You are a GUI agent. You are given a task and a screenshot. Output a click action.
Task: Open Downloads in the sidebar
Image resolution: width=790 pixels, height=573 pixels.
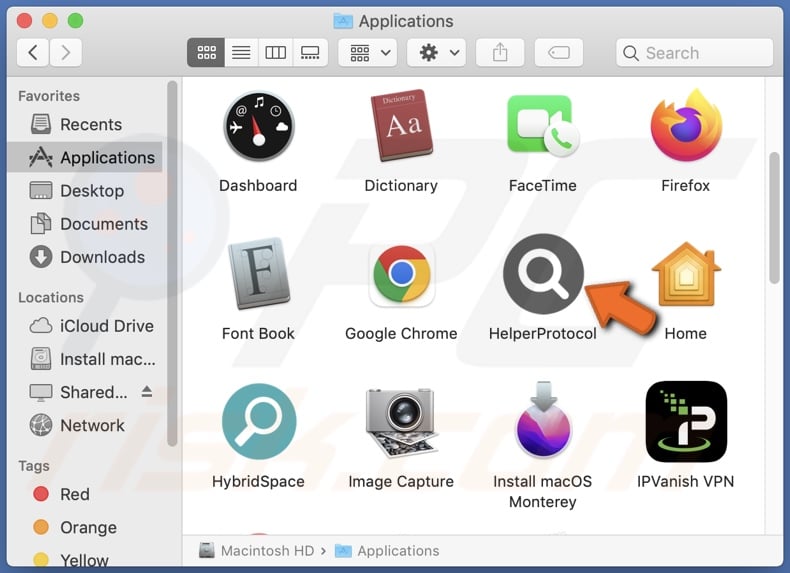tap(84, 258)
